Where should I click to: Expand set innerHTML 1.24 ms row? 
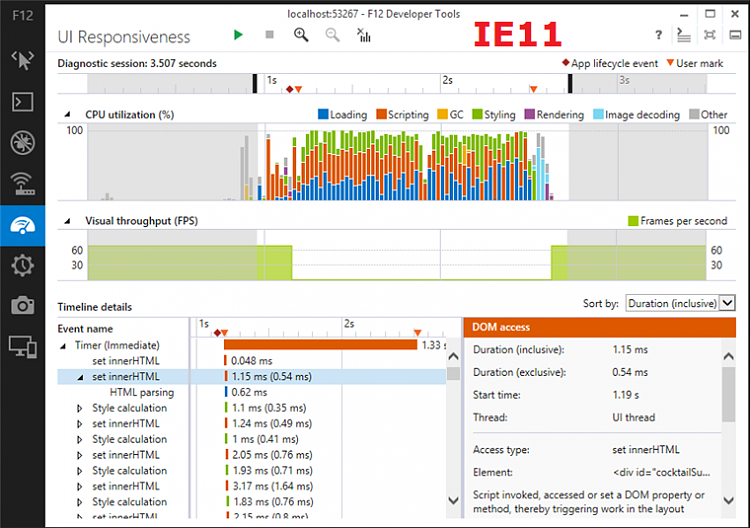[79, 424]
